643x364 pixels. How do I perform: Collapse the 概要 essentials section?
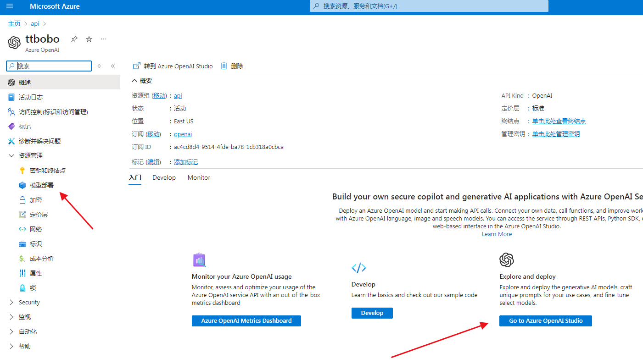134,81
